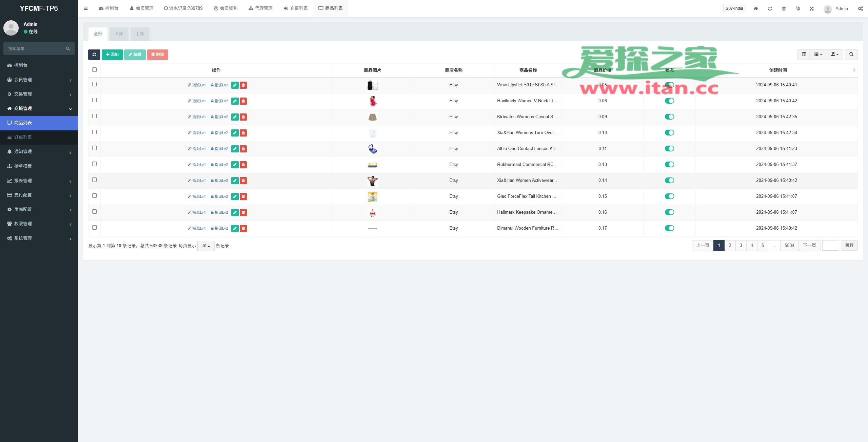
Task: Check the select-all checkbox in the table header
Action: (x=94, y=70)
